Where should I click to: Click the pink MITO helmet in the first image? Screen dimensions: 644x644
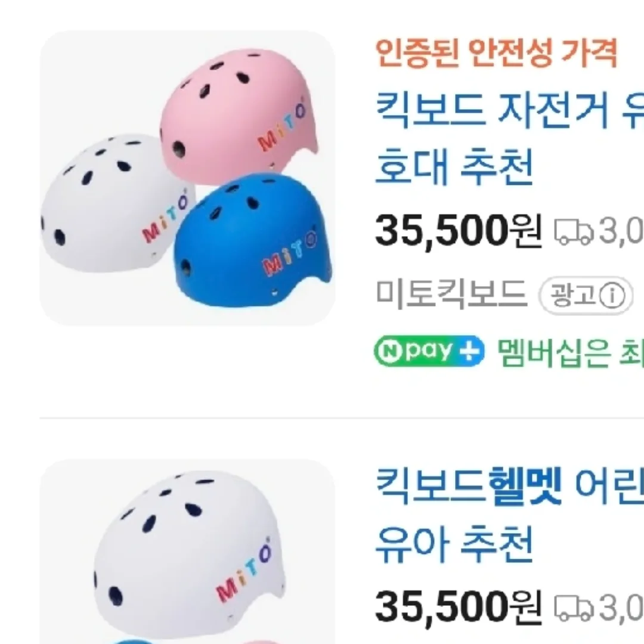point(239,113)
